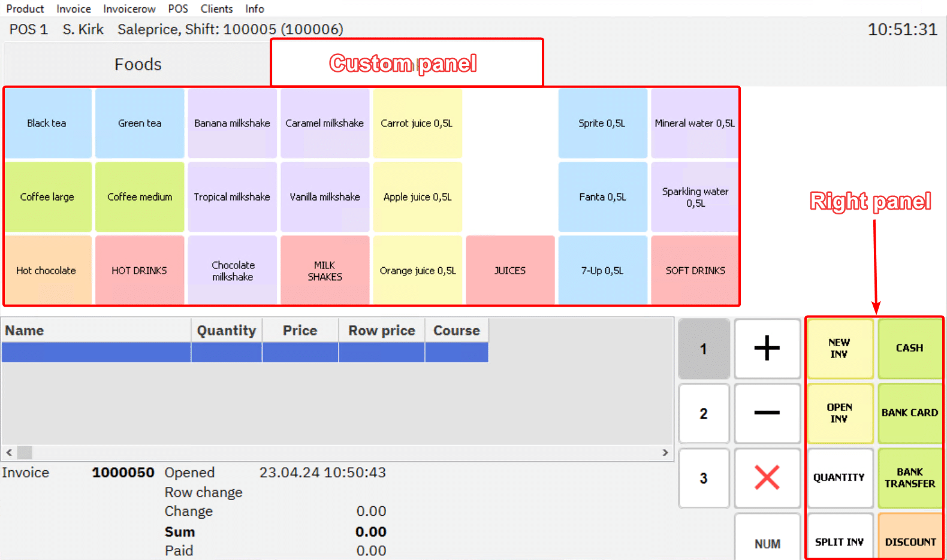947x560 pixels.
Task: Select course number 1 button
Action: pyautogui.click(x=704, y=349)
